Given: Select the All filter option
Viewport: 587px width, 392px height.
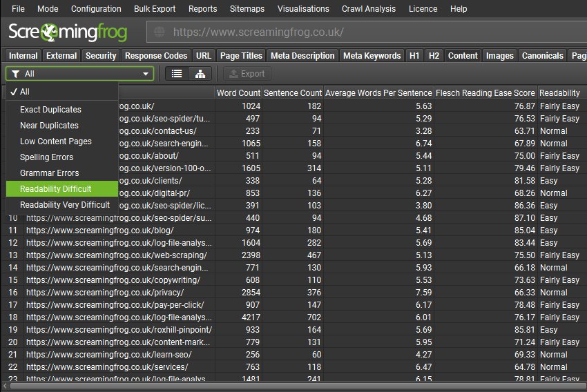Looking at the screenshot, I should (x=62, y=92).
